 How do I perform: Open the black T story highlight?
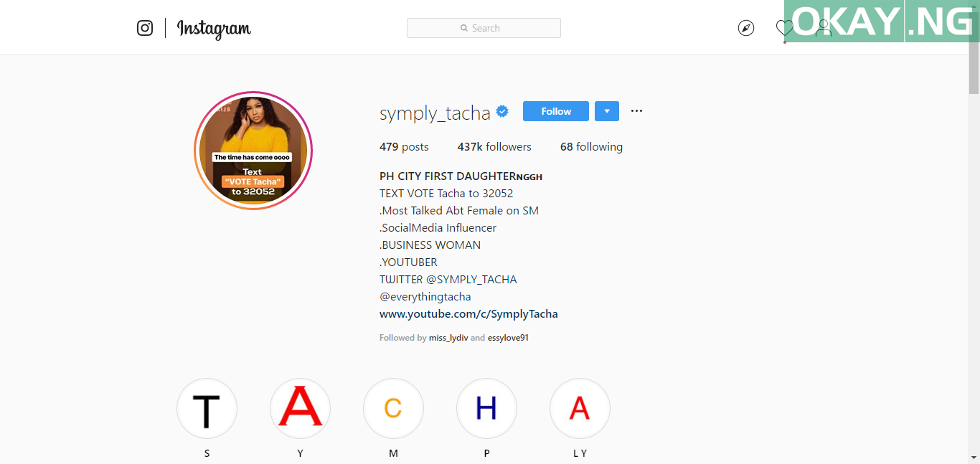click(x=207, y=409)
